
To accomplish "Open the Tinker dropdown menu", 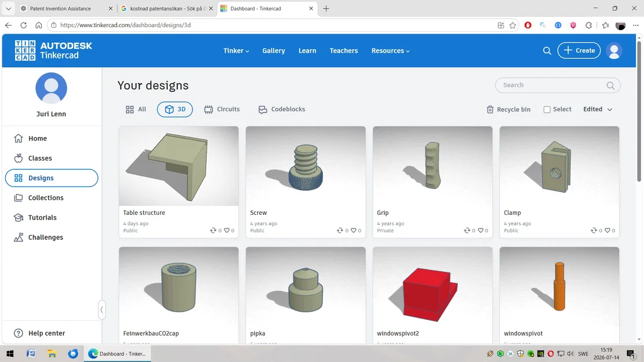I will [x=236, y=50].
